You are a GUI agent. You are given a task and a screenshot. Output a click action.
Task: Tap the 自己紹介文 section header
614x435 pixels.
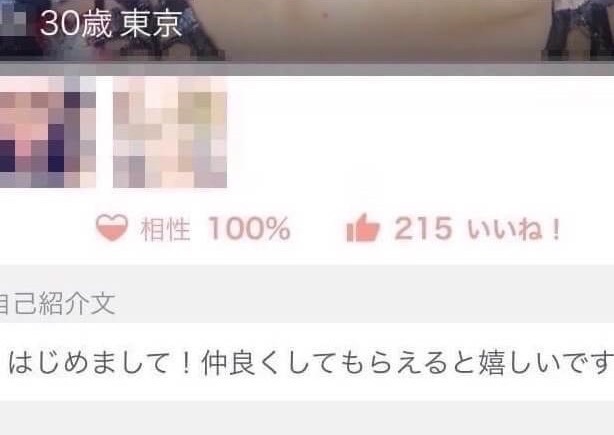(58, 303)
